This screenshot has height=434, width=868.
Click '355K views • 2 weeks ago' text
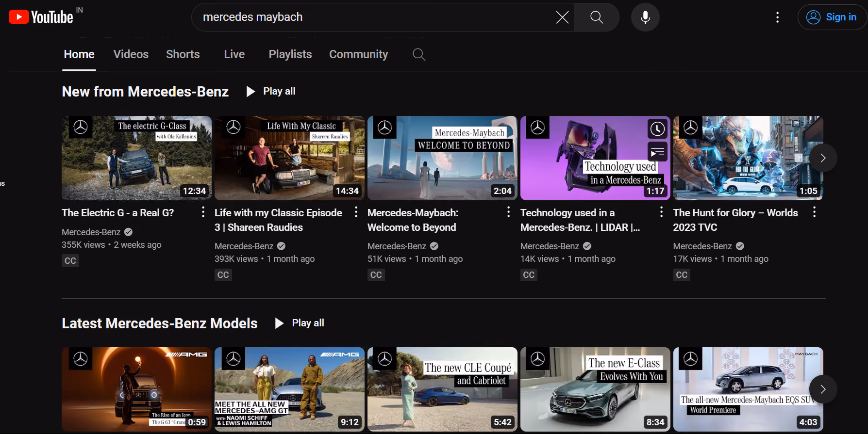(x=112, y=245)
